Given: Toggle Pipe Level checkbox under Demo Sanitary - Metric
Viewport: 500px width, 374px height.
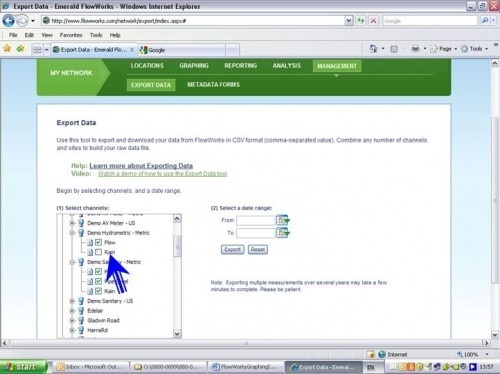Looking at the screenshot, I should [x=98, y=281].
